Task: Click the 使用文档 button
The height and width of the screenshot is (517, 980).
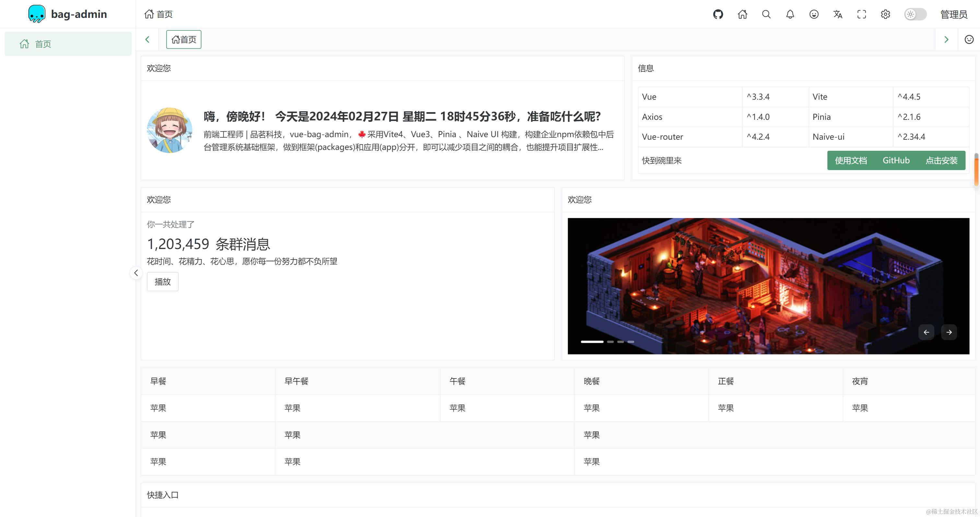Action: pyautogui.click(x=851, y=160)
